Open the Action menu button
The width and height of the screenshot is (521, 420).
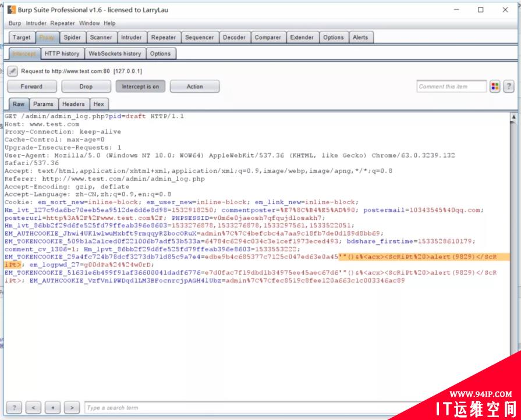coord(194,87)
